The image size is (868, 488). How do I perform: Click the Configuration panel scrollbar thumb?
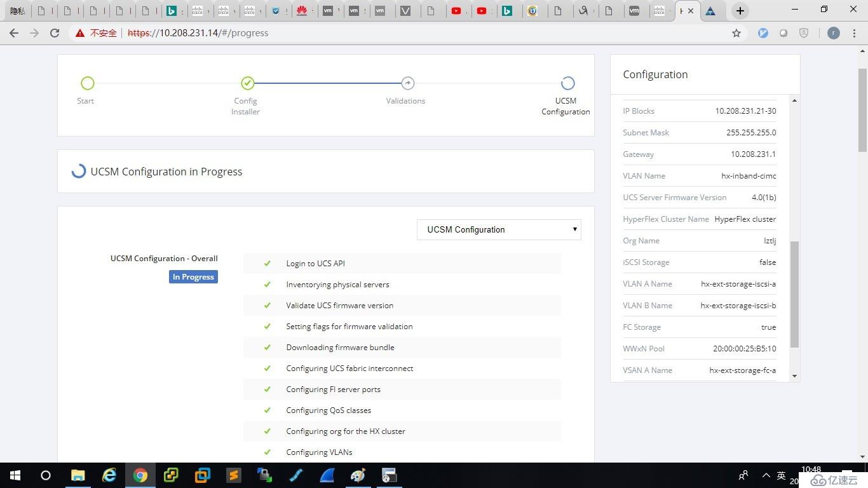pyautogui.click(x=794, y=294)
